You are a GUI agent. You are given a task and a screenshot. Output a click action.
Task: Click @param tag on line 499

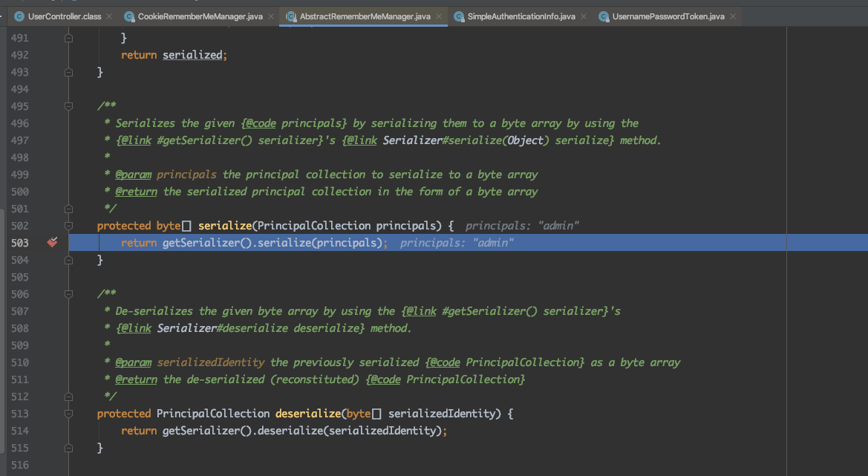(x=134, y=175)
